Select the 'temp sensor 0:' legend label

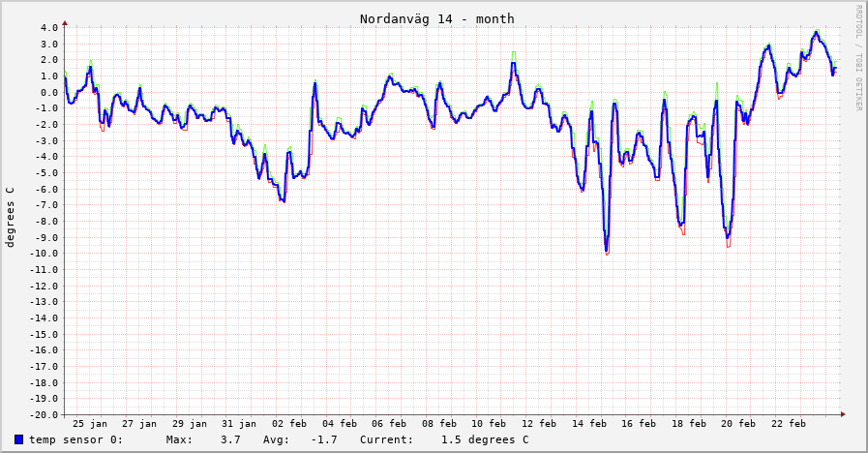click(75, 440)
